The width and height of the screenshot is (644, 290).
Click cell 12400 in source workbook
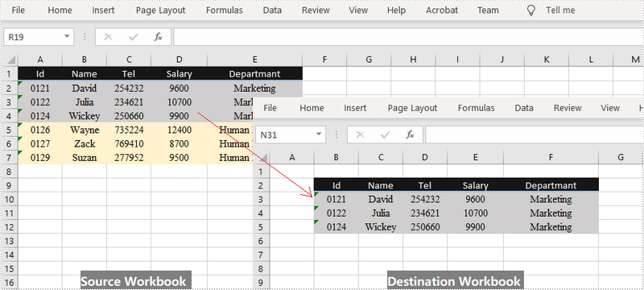coord(179,130)
